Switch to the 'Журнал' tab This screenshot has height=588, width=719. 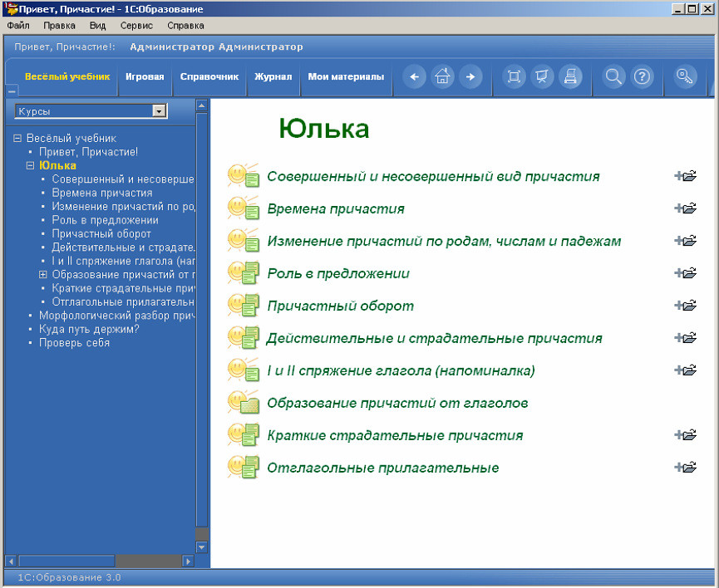point(273,77)
